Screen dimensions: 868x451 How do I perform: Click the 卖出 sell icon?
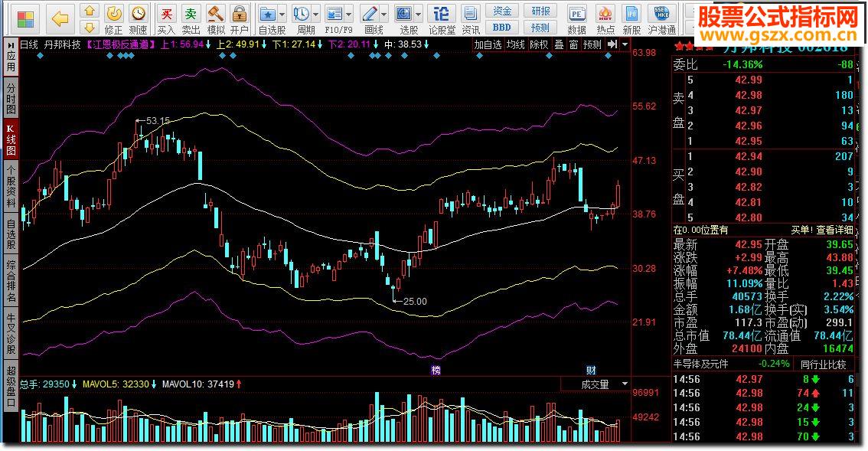[x=191, y=19]
